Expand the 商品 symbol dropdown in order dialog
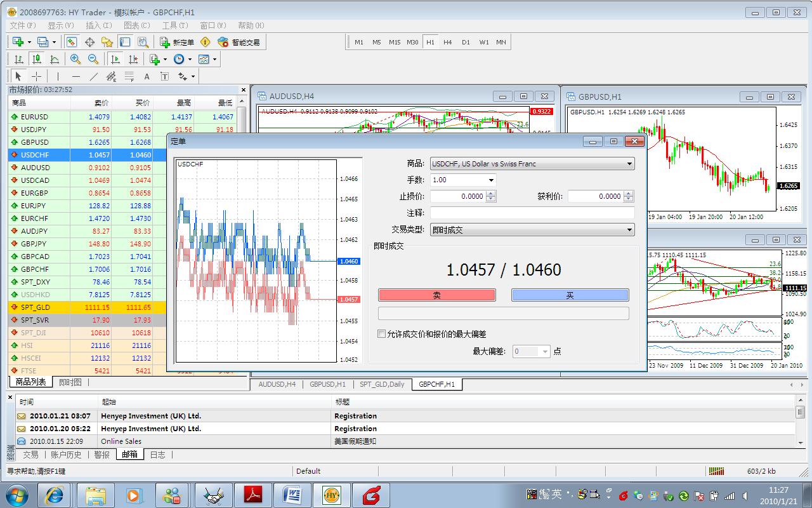This screenshot has height=508, width=812. click(x=629, y=164)
